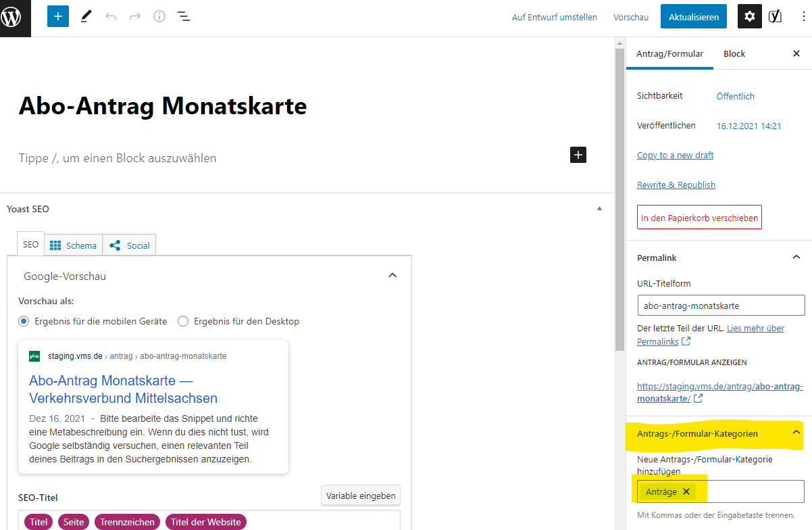Open the Rewrite & Republish link
The width and height of the screenshot is (812, 530).
[x=676, y=185]
